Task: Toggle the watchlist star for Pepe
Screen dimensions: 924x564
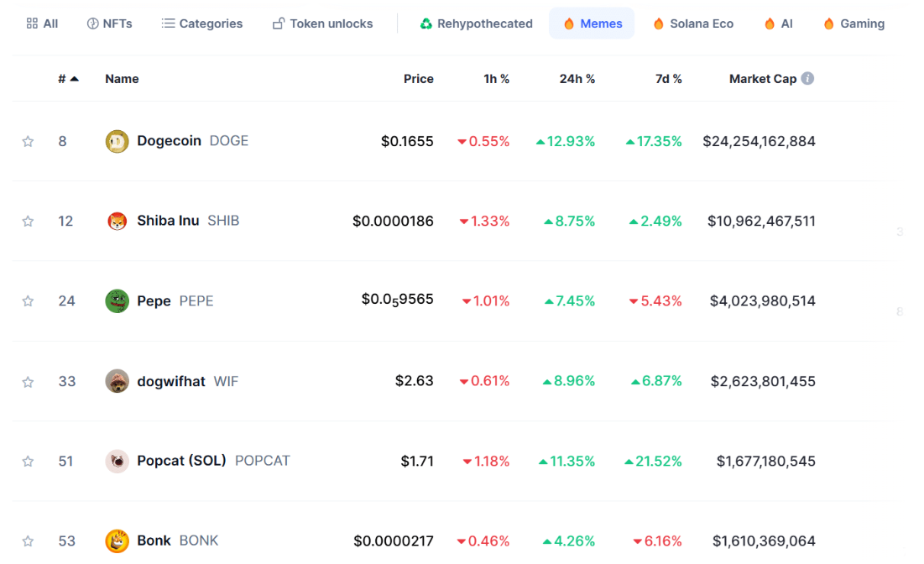Action: (28, 301)
